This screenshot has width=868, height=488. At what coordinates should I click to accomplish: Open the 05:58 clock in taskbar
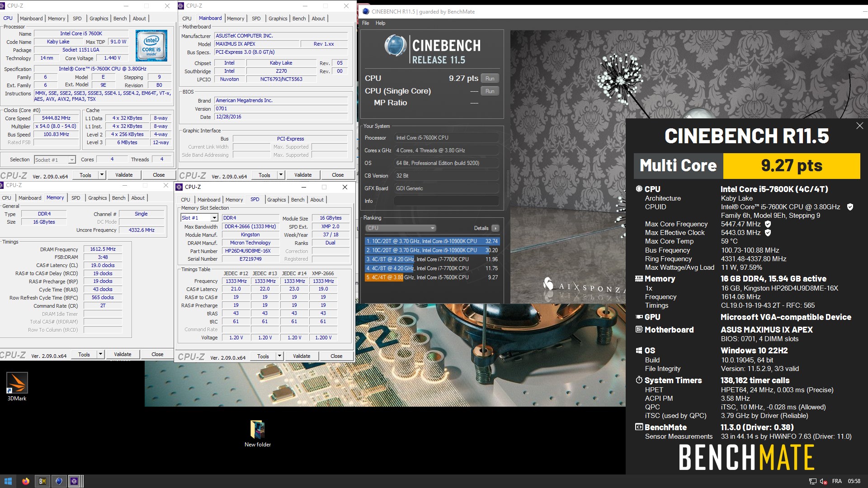(854, 481)
